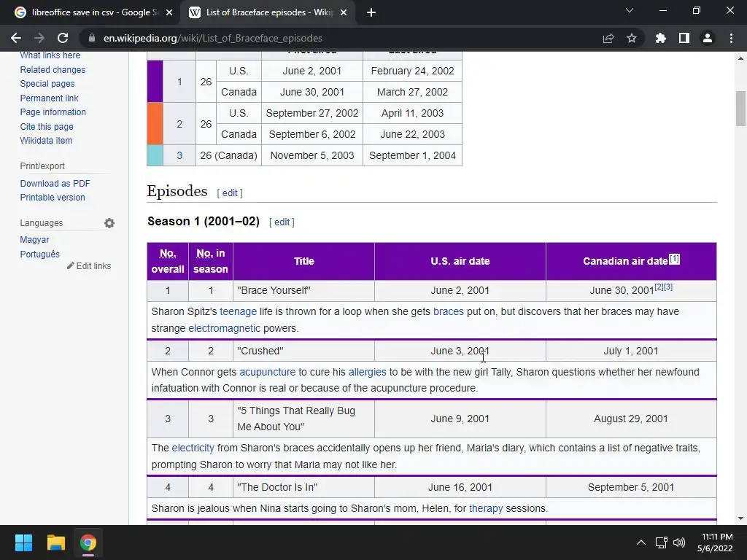This screenshot has height=560, width=747.
Task: Reload the Wikipedia page
Action: pos(63,38)
